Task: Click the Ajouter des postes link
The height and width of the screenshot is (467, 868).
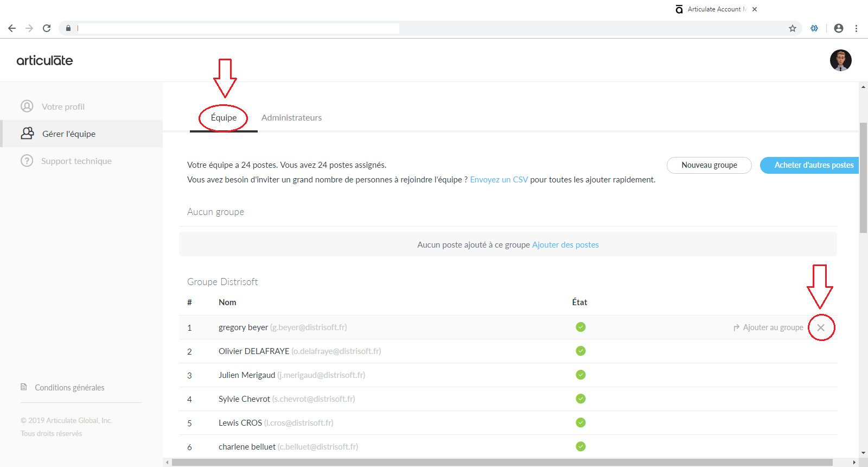Action: point(565,245)
